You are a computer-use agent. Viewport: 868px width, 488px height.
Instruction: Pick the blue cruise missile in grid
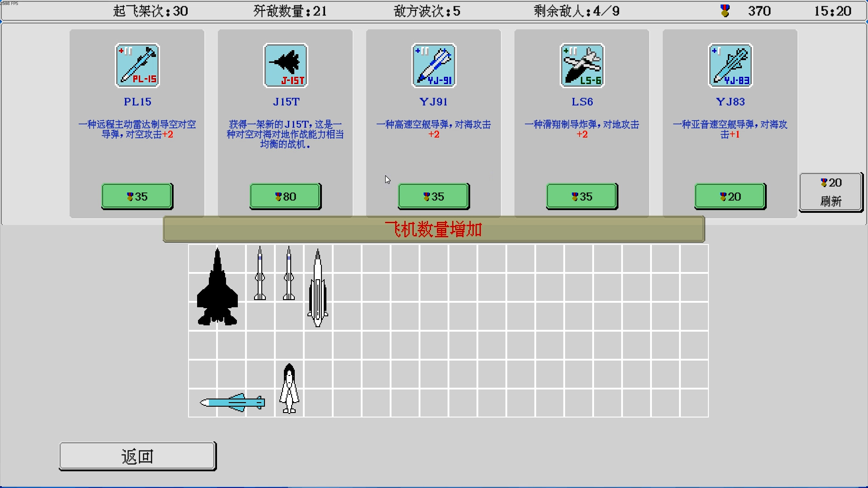[233, 402]
